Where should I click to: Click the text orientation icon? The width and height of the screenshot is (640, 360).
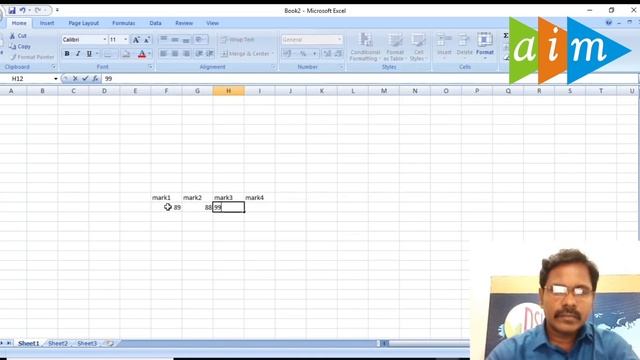tap(200, 39)
